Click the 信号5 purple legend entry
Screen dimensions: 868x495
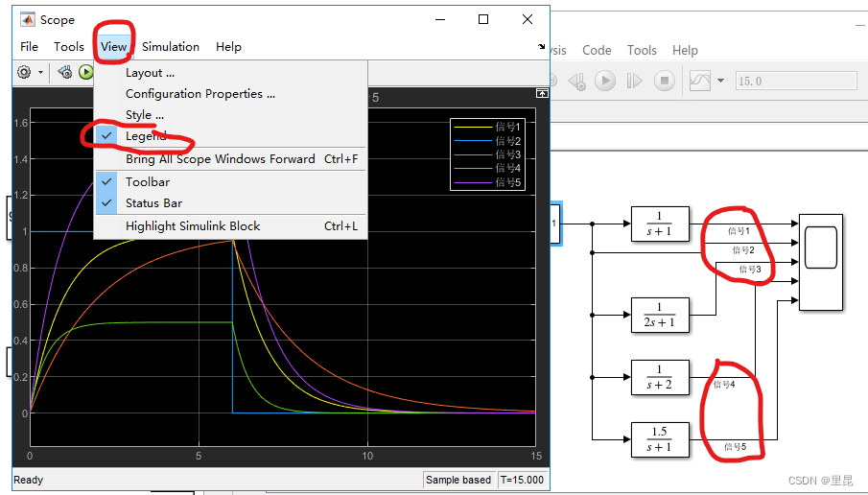point(487,182)
